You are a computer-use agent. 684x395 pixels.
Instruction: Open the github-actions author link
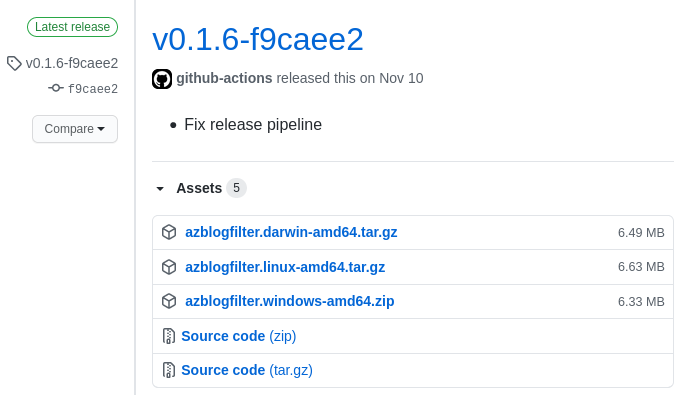(x=224, y=78)
